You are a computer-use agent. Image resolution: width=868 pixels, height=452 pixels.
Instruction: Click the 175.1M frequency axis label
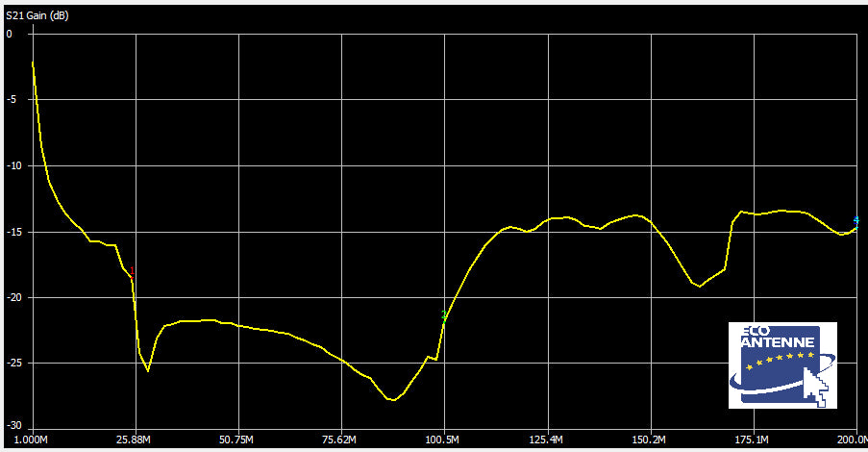(x=754, y=440)
